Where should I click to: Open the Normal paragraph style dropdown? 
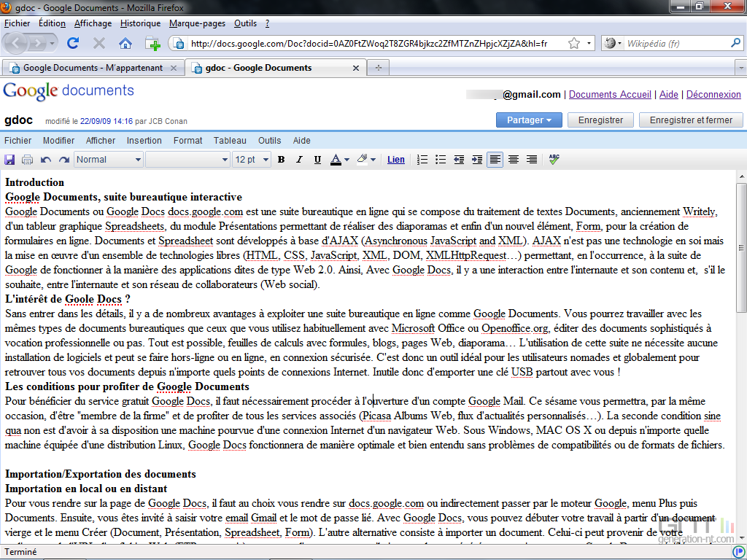[109, 160]
